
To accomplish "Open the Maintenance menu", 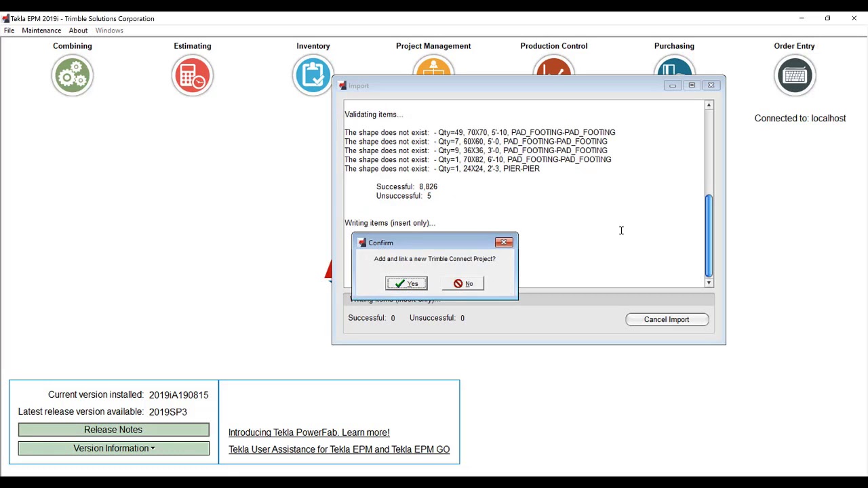I will [x=41, y=30].
